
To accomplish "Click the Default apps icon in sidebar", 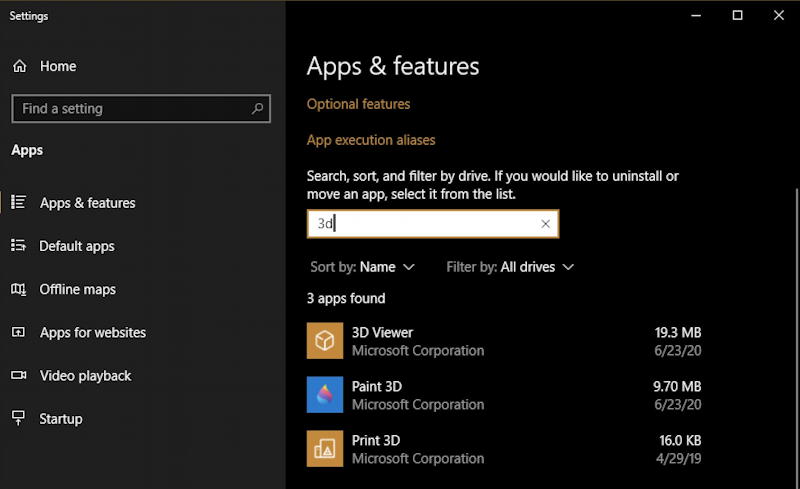I will point(18,246).
